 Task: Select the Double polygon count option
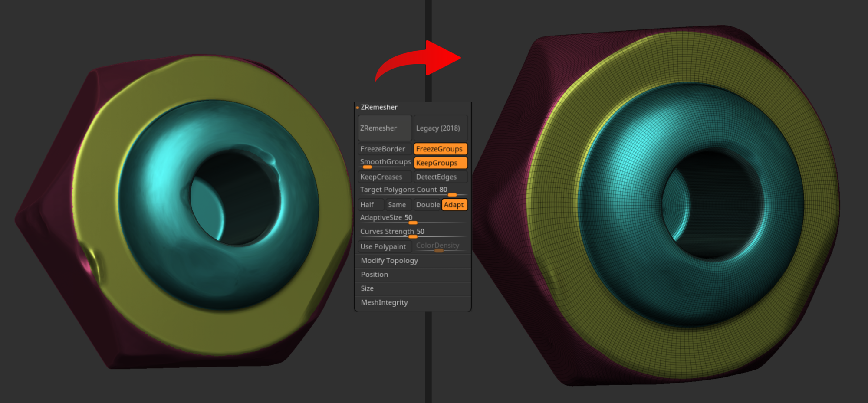coord(427,204)
